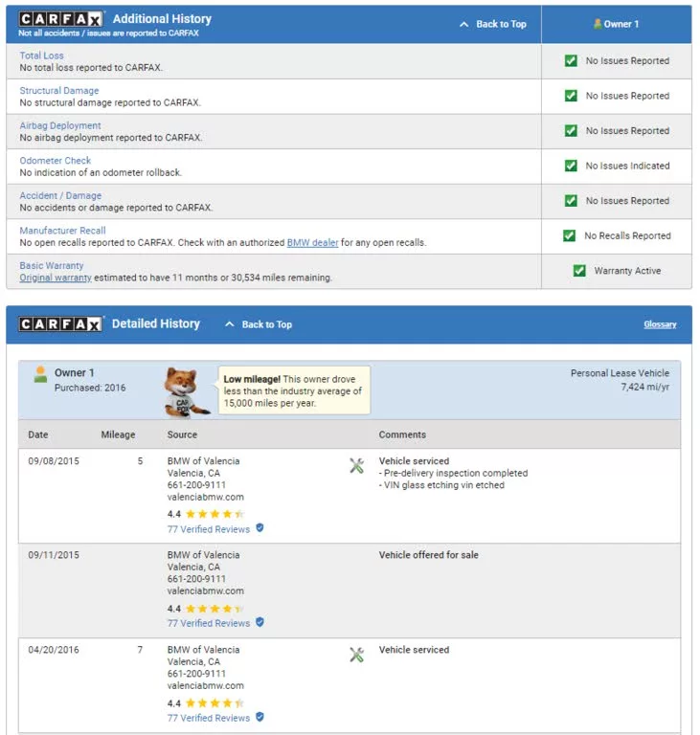Screen dimensions: 700x735
Task: Open the Total Loss link
Action: tap(41, 56)
